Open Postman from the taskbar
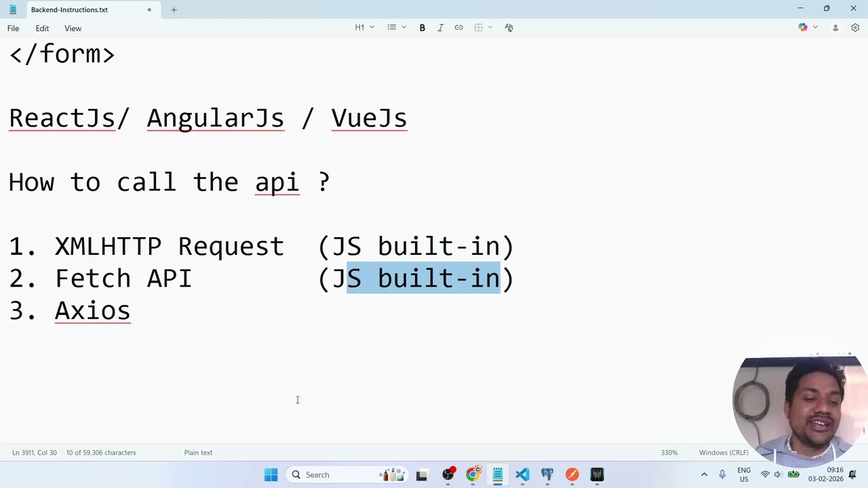The height and width of the screenshot is (488, 868). (572, 474)
